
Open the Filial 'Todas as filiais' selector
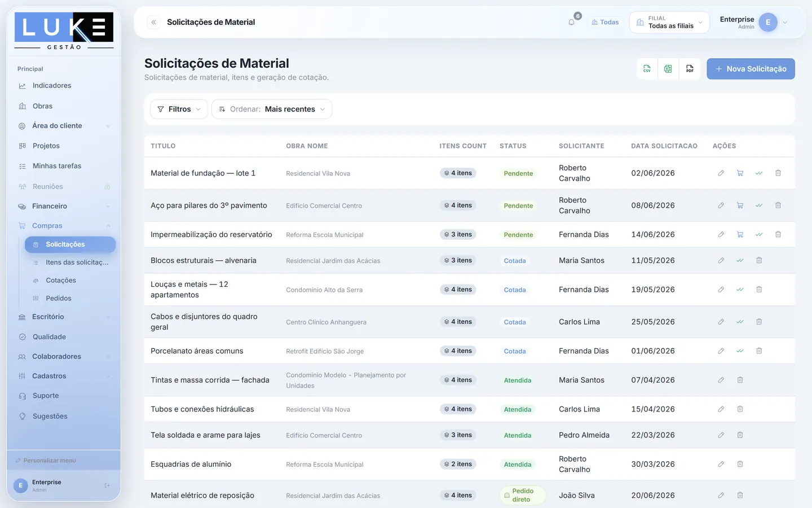669,23
